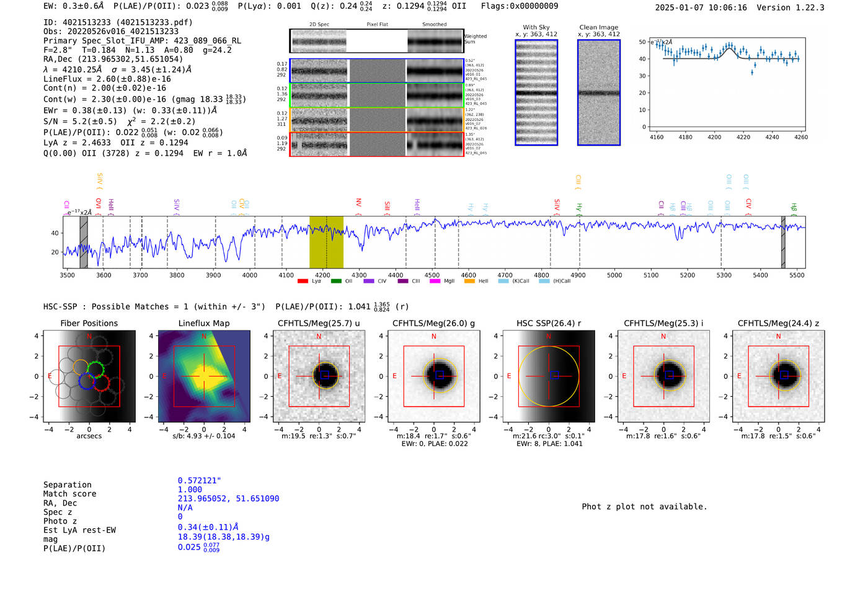Click the blue fiber circle in Fiber Positions
Viewport: 868px width, 591px height.
coord(86,381)
